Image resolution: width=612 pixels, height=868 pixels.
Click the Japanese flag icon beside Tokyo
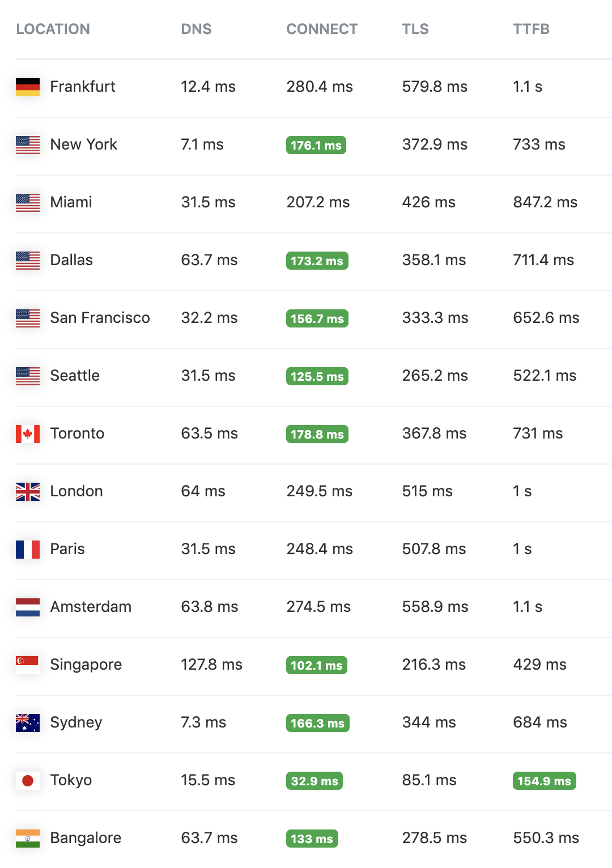coord(28,780)
